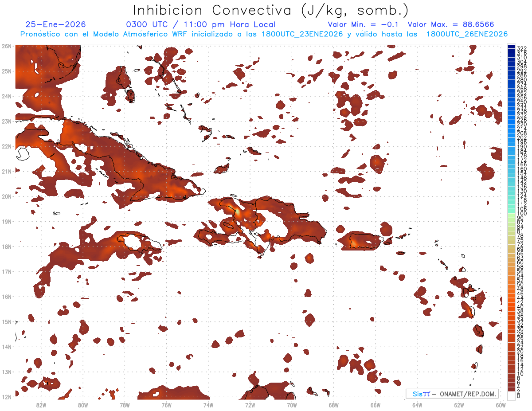Viewport: 532px width, 411px height.
Task: Click the 82W longitude label
Action: (x=41, y=404)
